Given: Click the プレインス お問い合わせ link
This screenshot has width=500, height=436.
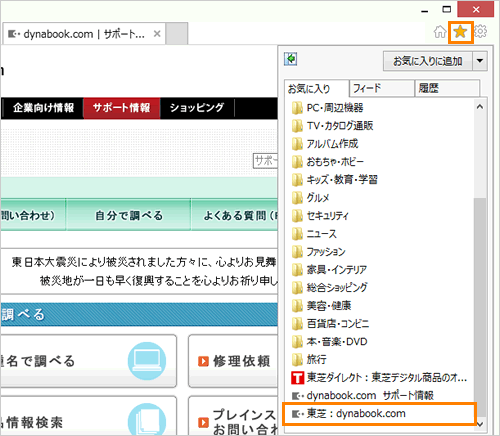Looking at the screenshot, I should click(x=245, y=421).
